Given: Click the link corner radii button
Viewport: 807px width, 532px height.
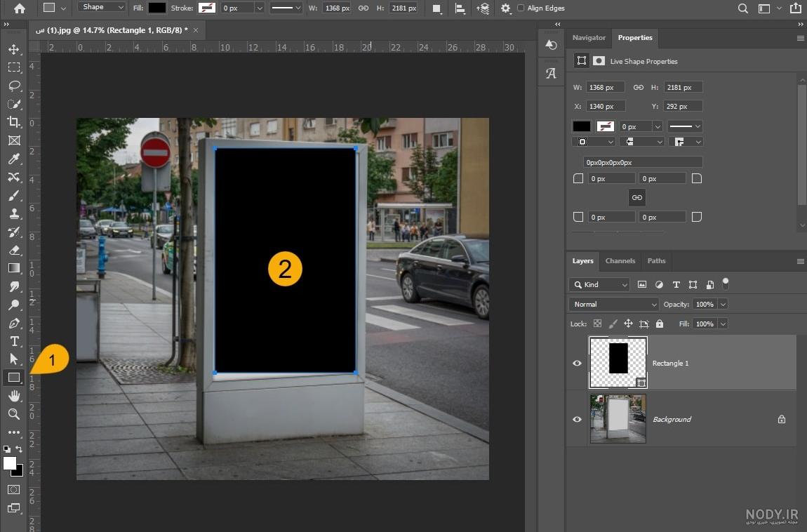Looking at the screenshot, I should tap(636, 198).
